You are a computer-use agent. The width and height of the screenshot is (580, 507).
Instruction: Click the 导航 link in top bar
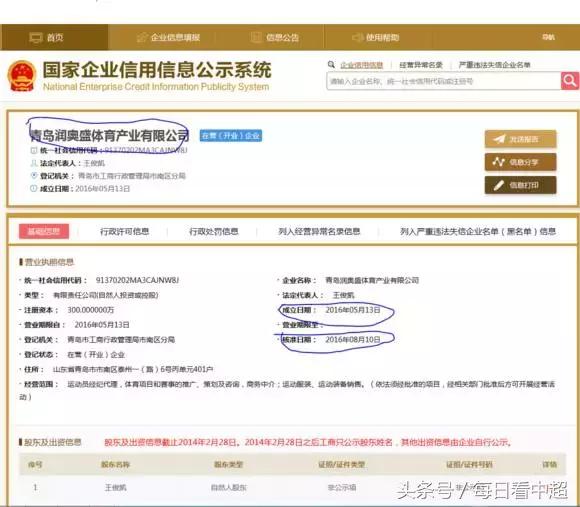click(x=548, y=37)
